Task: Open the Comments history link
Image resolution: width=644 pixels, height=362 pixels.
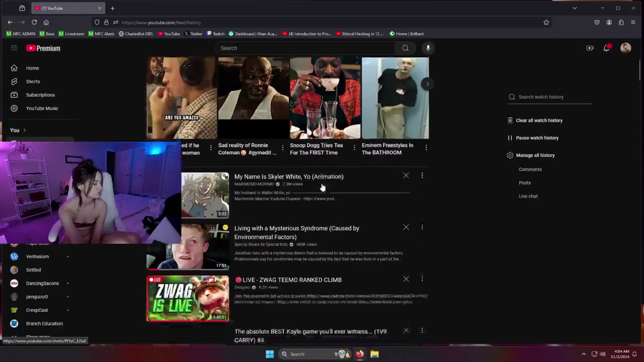Action: (530, 169)
